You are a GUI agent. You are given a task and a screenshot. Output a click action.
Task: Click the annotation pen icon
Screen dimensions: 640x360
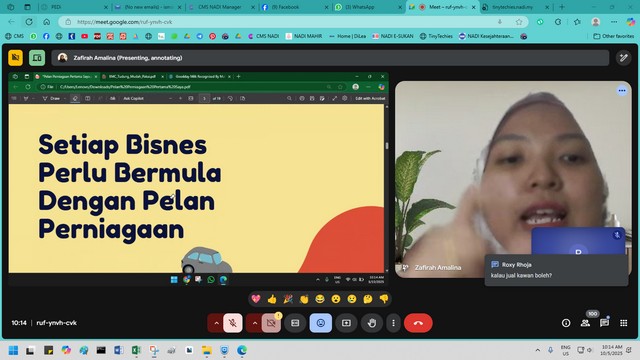(623, 58)
